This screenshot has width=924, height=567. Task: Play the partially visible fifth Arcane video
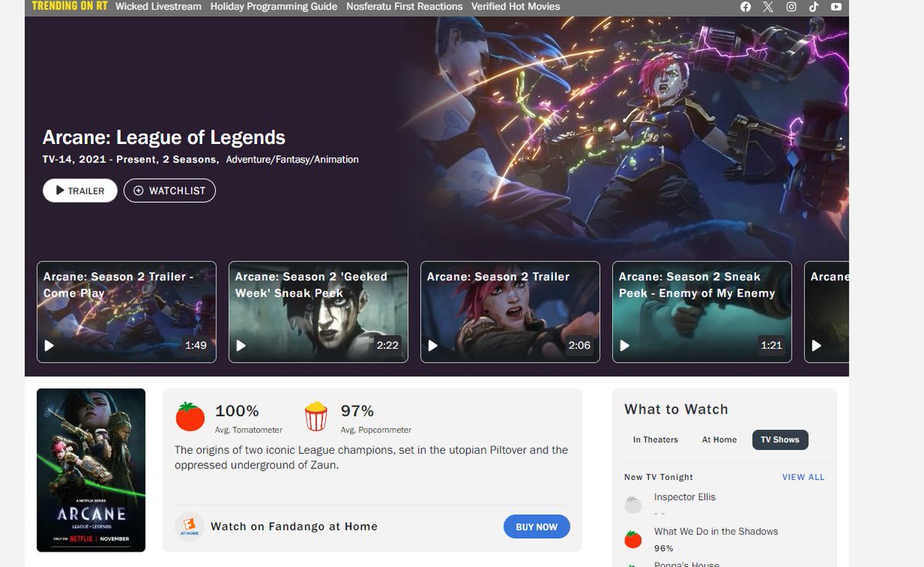[x=816, y=346]
